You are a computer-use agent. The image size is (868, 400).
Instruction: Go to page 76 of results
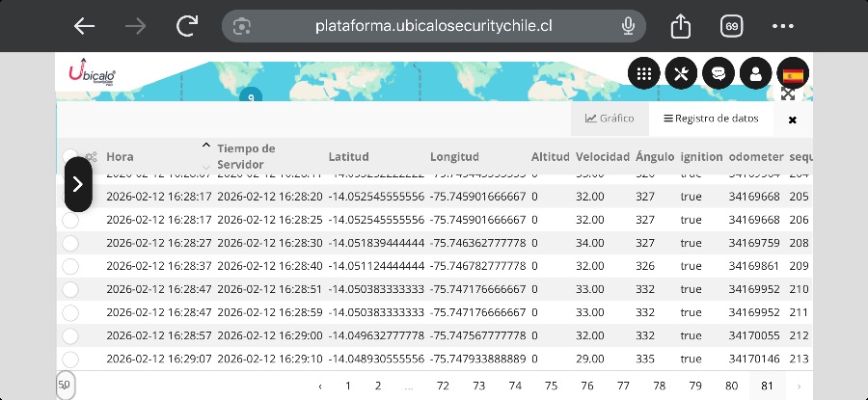(587, 386)
